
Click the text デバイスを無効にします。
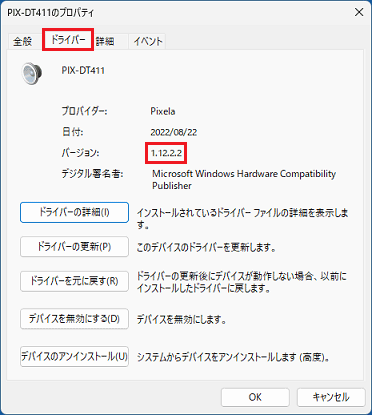point(182,319)
